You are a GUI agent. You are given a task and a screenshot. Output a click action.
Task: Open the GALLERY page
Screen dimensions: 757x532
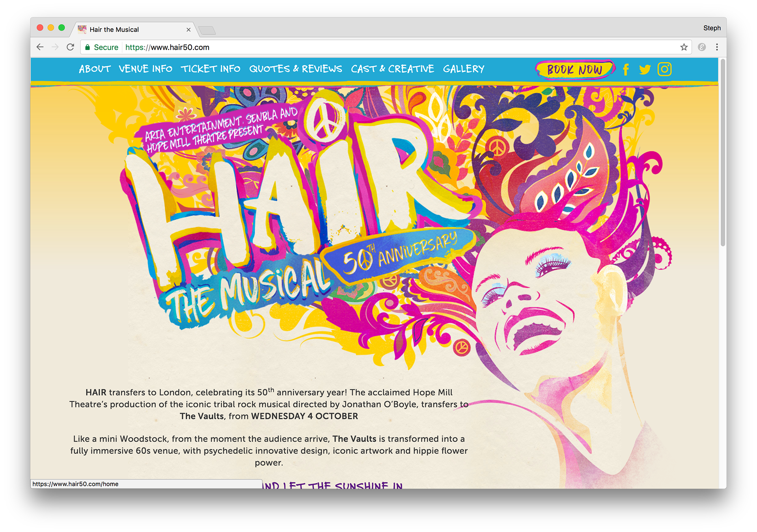click(464, 69)
